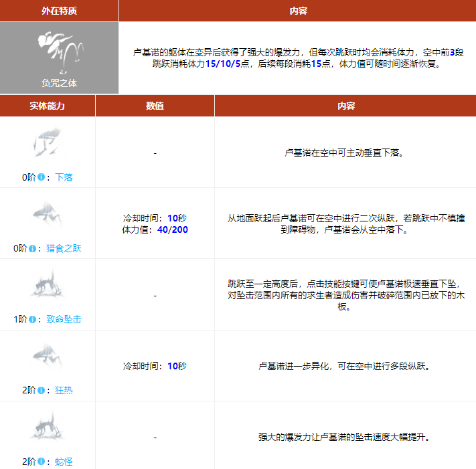Click the 负咒之体 label text
The height and width of the screenshot is (469, 476).
(x=59, y=83)
